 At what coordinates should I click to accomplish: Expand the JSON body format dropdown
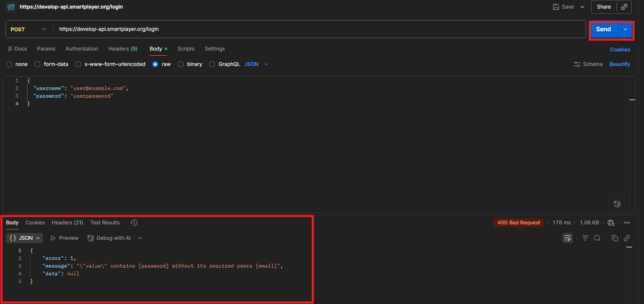coord(256,64)
